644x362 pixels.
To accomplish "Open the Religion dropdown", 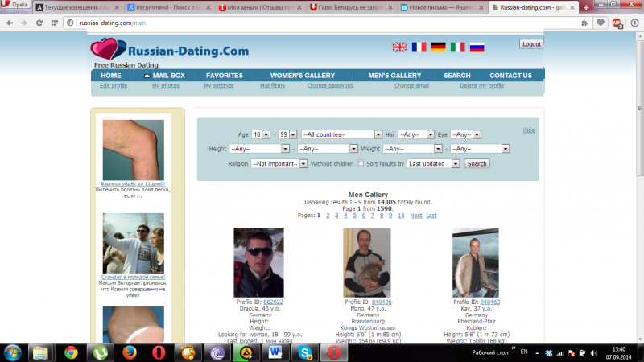I will [279, 164].
